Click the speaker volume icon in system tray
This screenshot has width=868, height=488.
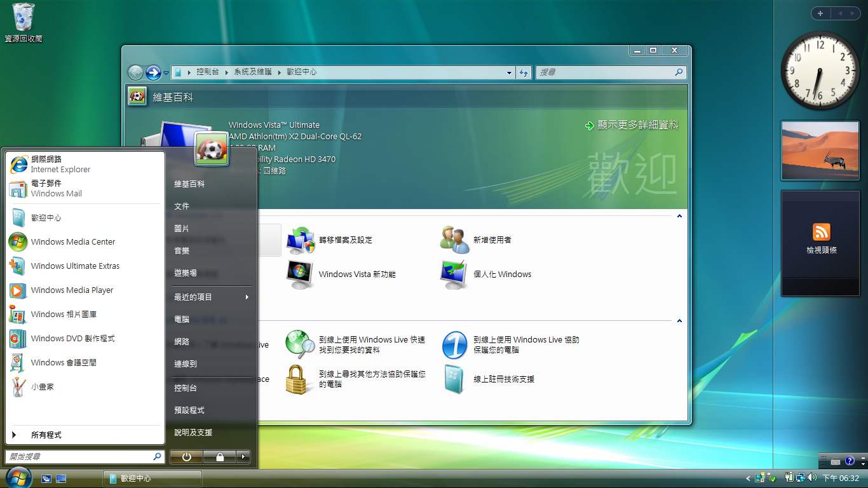[813, 478]
